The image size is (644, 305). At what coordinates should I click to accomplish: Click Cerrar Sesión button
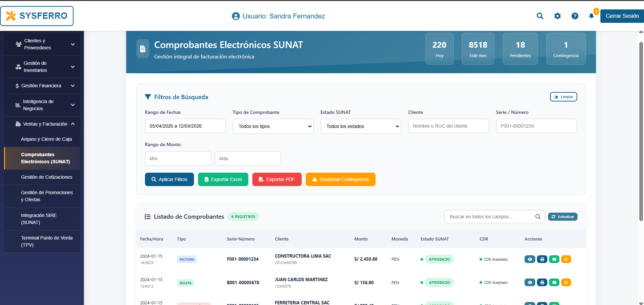[622, 16]
